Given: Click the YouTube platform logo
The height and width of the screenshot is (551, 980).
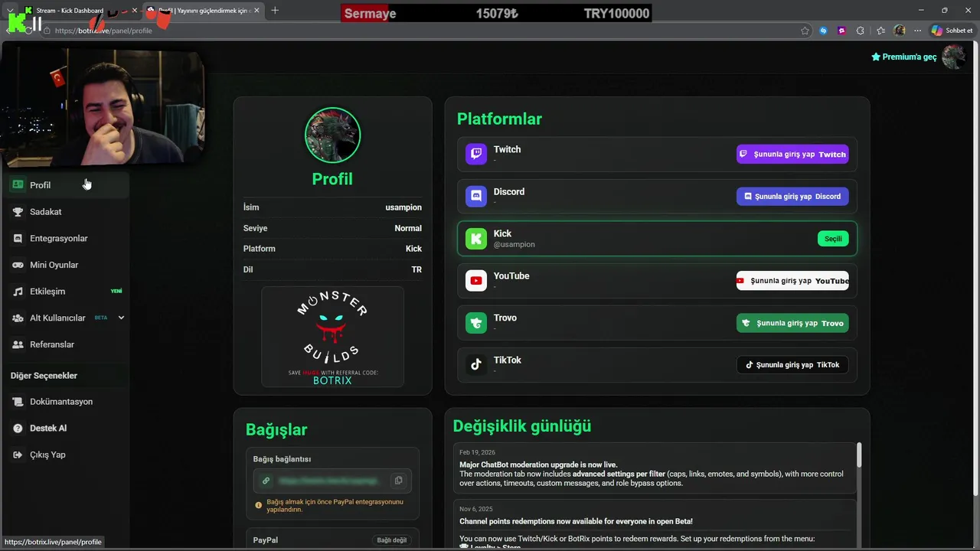Looking at the screenshot, I should pos(476,281).
